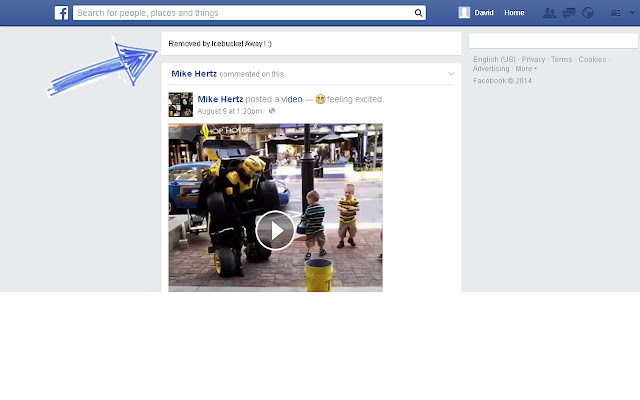Open Messages icon

coord(569,13)
